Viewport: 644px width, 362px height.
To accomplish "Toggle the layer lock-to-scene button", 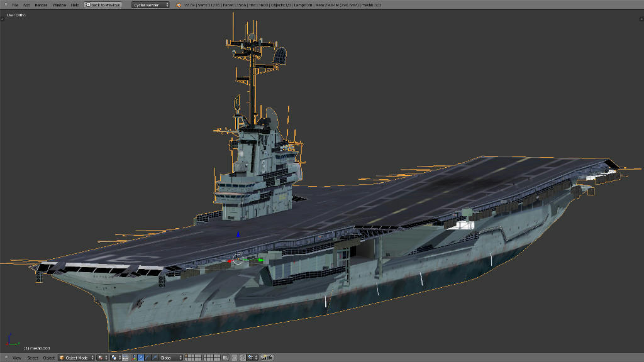I will pos(226,358).
